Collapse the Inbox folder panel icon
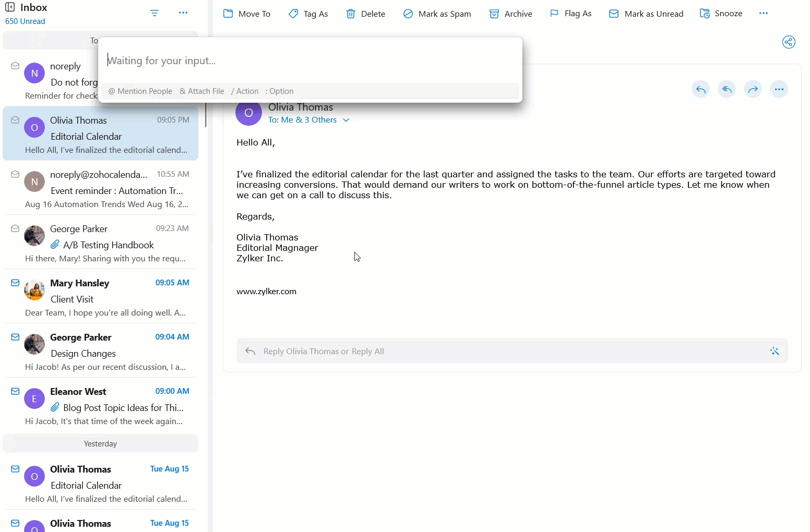This screenshot has height=532, width=810. [10, 7]
